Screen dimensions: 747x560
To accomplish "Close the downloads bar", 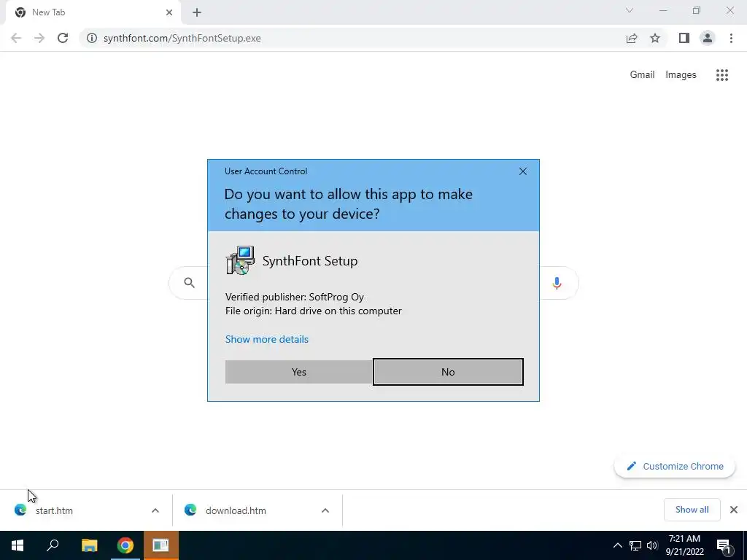I will point(734,510).
